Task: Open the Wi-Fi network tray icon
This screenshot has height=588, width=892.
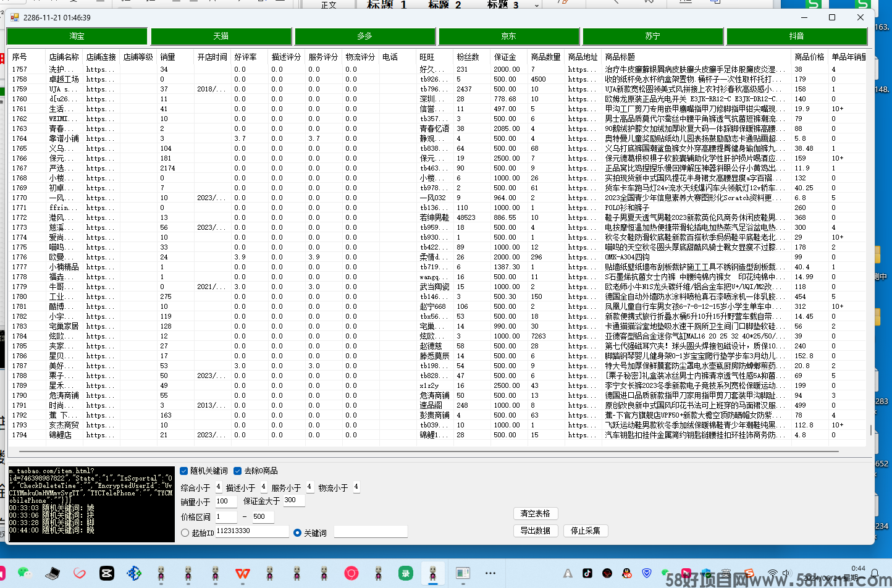Action: [x=772, y=573]
